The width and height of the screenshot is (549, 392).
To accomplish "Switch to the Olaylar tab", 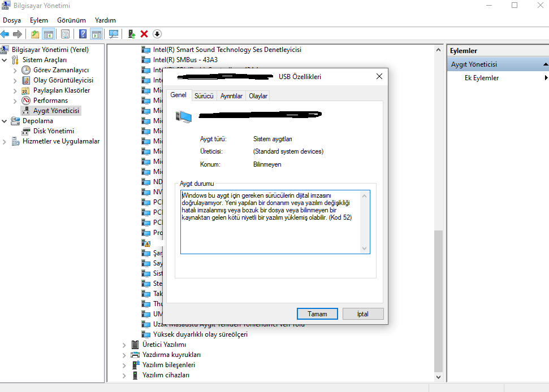I will tap(258, 96).
